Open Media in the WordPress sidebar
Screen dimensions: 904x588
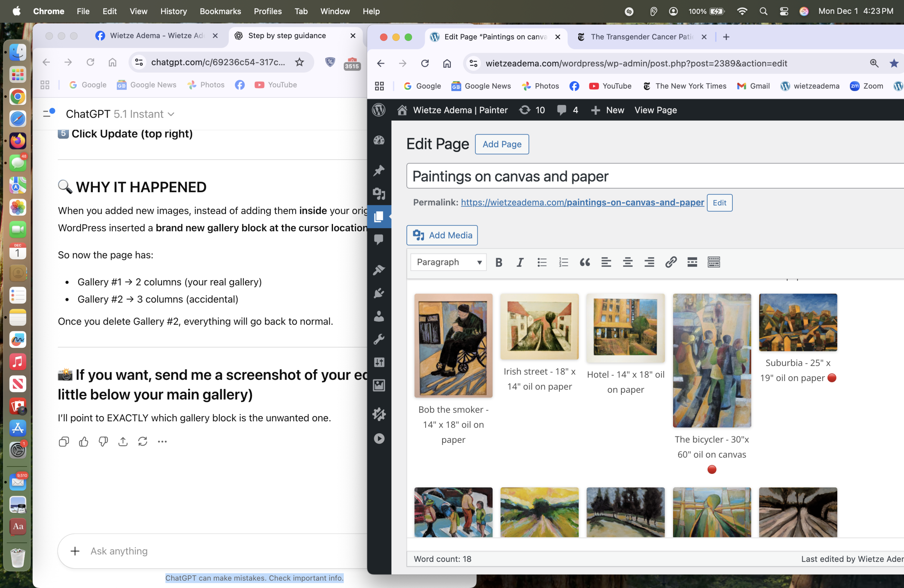379,194
